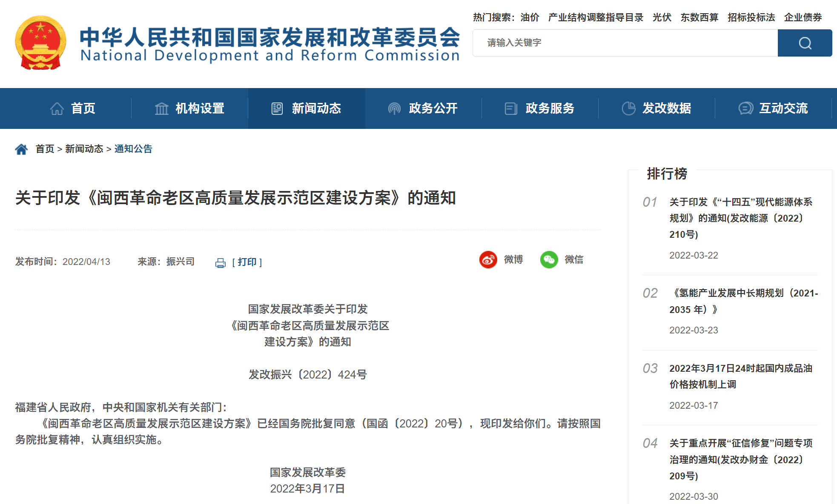Screen dimensions: 837x504
Task: Open 首页 in the navigation bar
Action: pyautogui.click(x=73, y=108)
